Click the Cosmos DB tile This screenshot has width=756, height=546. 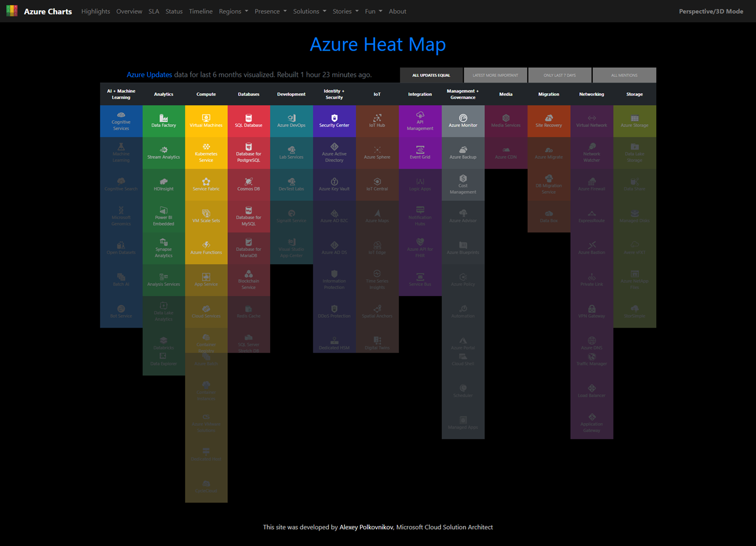pos(249,185)
